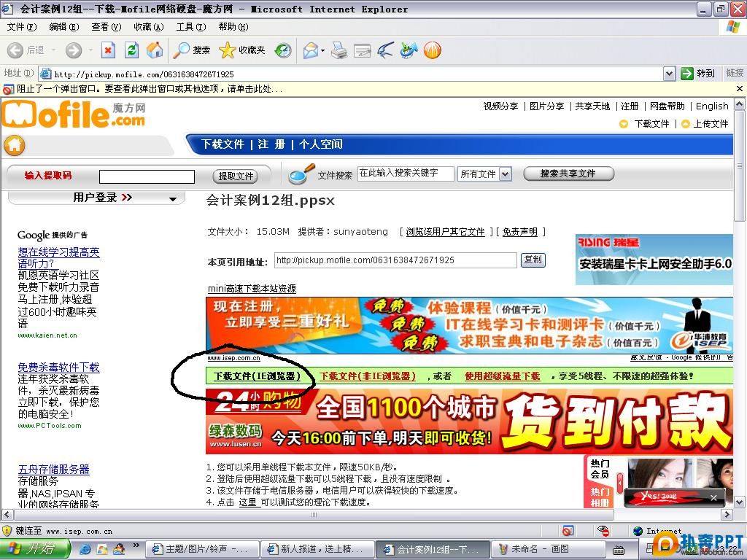Image resolution: width=747 pixels, height=560 pixels.
Task: Click the 提取文件 button
Action: tap(236, 176)
